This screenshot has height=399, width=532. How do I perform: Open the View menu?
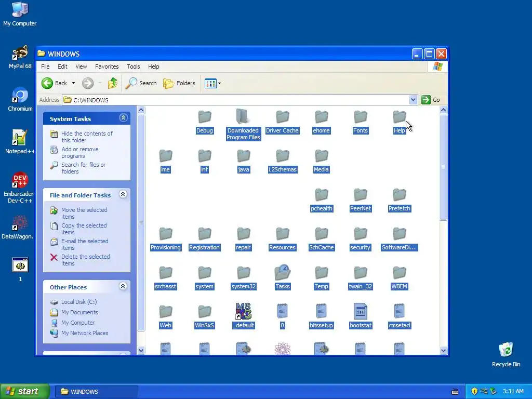tap(81, 66)
